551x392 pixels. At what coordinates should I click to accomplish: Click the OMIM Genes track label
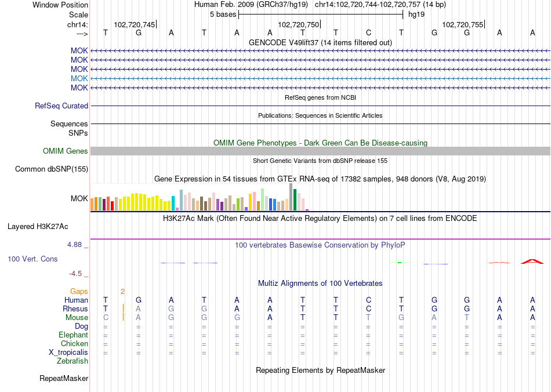click(x=66, y=151)
